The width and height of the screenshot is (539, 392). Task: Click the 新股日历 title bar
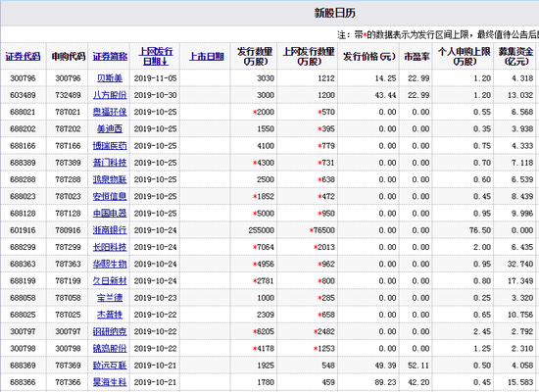coord(269,14)
